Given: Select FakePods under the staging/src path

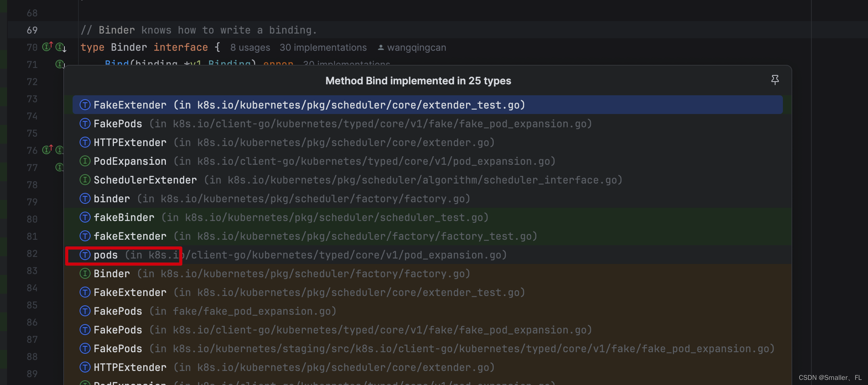Looking at the screenshot, I should [427, 348].
